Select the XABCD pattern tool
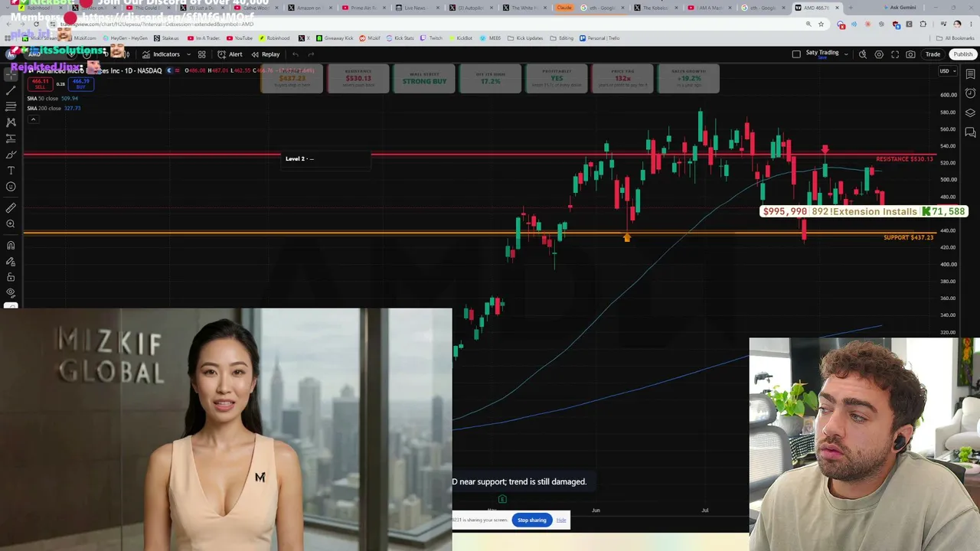Screen dimensions: 980x551 coord(11,122)
